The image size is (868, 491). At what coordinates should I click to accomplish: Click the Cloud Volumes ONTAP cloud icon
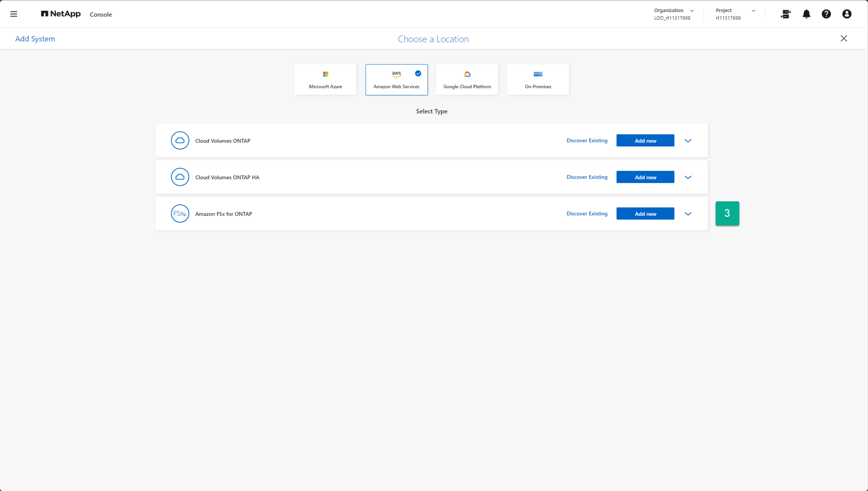180,140
